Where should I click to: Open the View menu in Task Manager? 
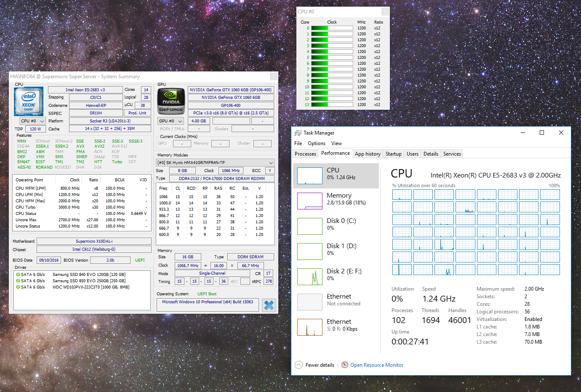click(x=336, y=143)
